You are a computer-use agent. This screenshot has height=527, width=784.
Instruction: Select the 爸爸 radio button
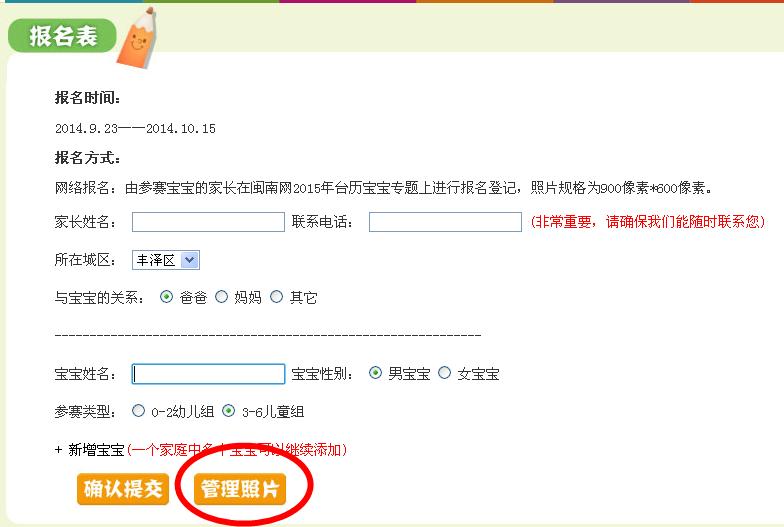(x=166, y=297)
